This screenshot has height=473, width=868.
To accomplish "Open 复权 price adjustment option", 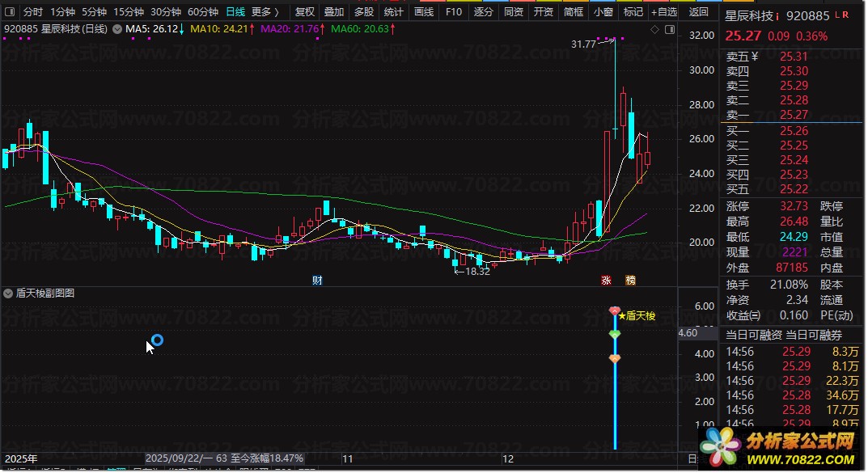I will 304,11.
